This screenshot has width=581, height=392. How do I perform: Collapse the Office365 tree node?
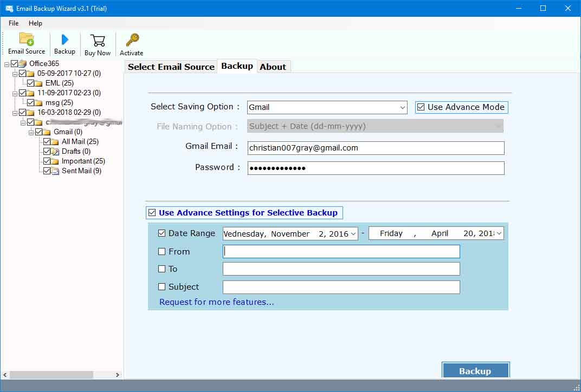(7, 64)
